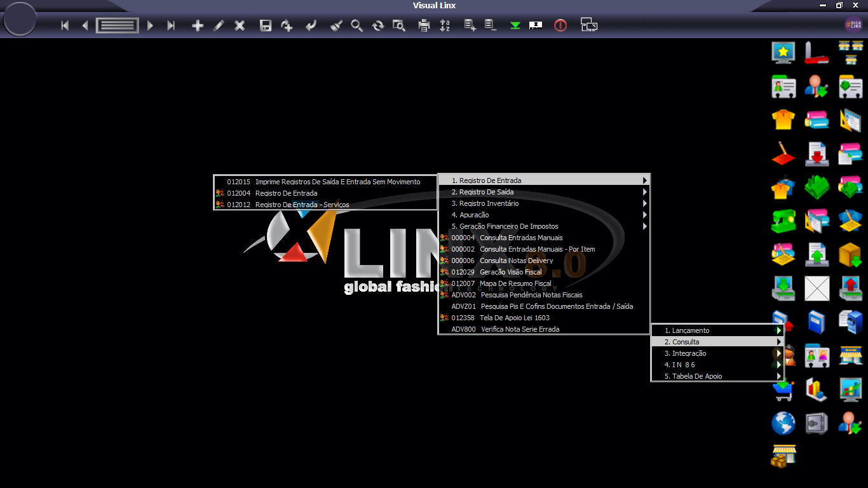Open the store with boxes icon
The height and width of the screenshot is (488, 868).
click(x=783, y=456)
